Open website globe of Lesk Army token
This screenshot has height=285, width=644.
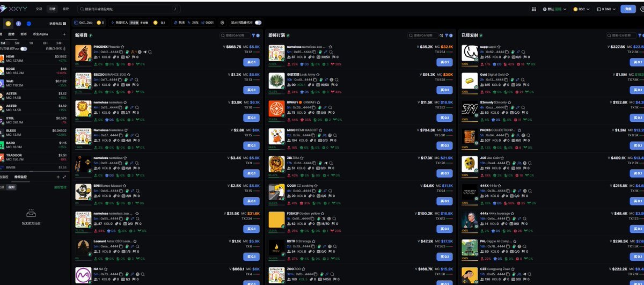333,79
